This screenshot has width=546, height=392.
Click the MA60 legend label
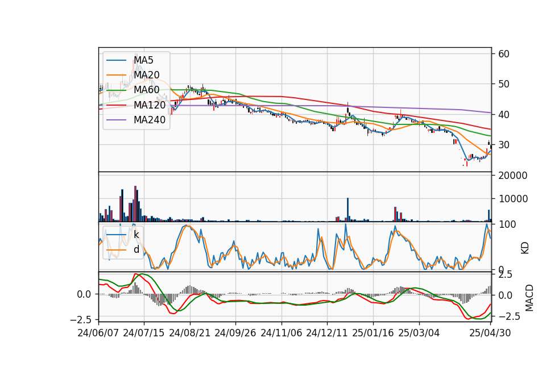[147, 90]
